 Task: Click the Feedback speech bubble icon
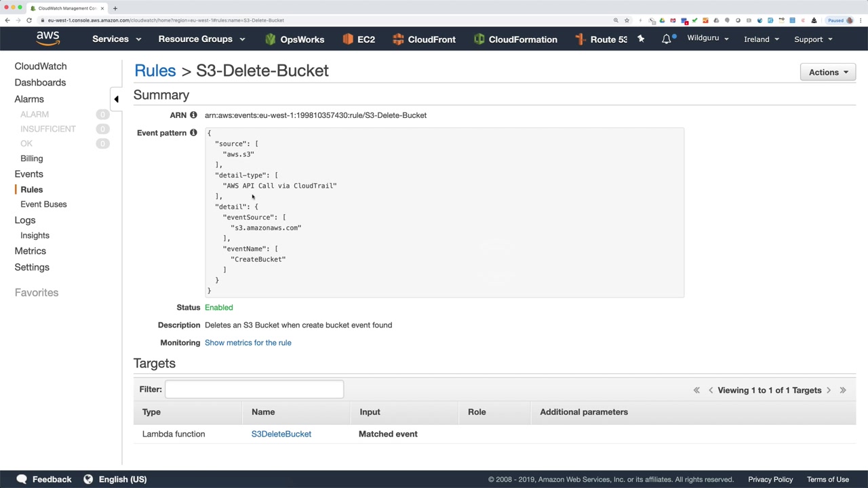point(22,479)
